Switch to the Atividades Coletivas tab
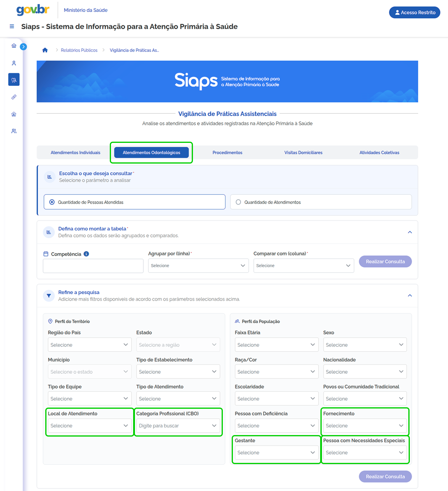Viewport: 448px width, 491px height. coord(379,152)
